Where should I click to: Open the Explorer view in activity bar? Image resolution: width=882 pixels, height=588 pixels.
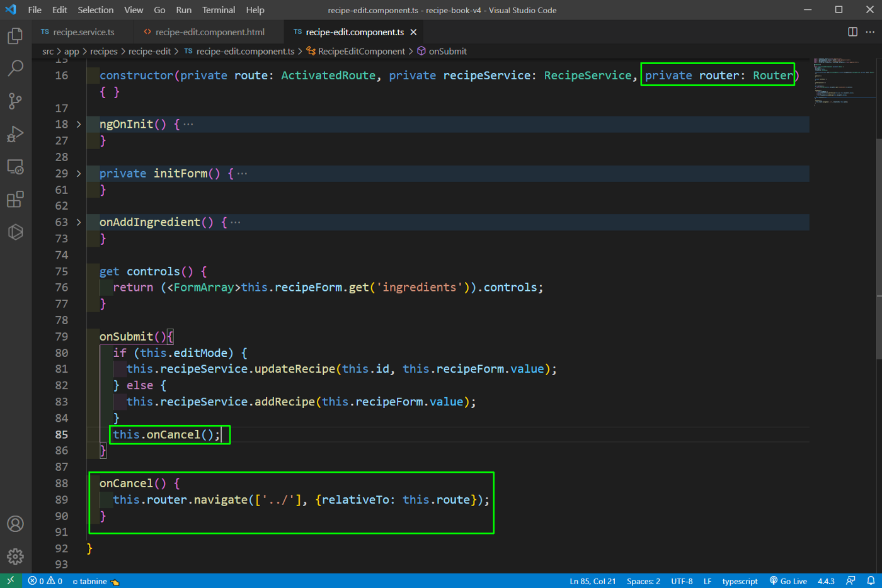point(15,36)
